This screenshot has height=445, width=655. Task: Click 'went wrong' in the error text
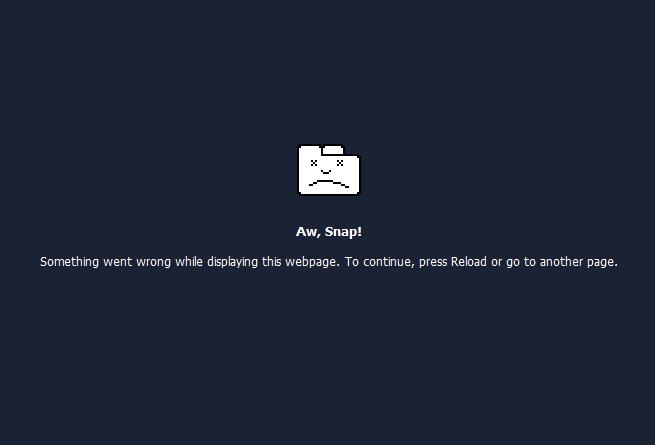[x=137, y=262]
